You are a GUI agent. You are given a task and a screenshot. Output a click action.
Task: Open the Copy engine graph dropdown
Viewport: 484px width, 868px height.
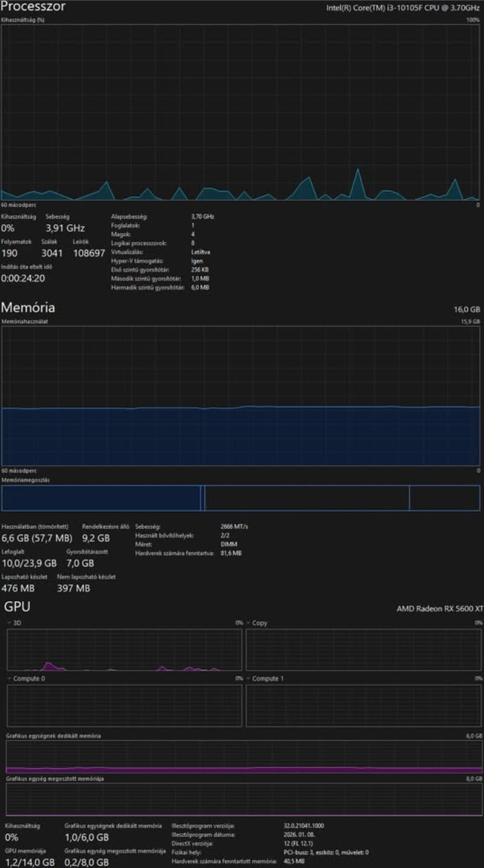click(257, 622)
